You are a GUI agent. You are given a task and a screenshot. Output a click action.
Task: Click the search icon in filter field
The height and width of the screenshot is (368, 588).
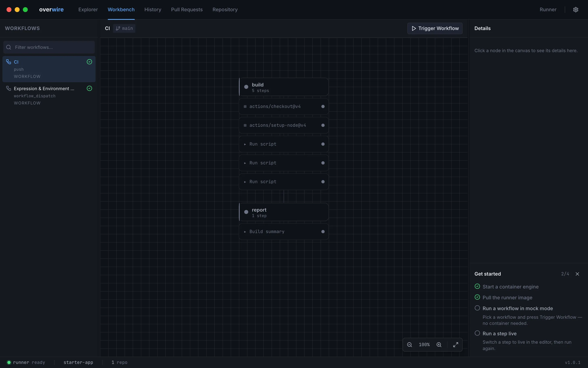9,47
